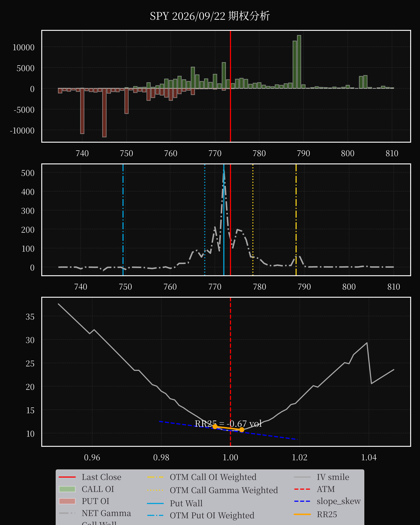Click the RR25 legend label

click(327, 514)
